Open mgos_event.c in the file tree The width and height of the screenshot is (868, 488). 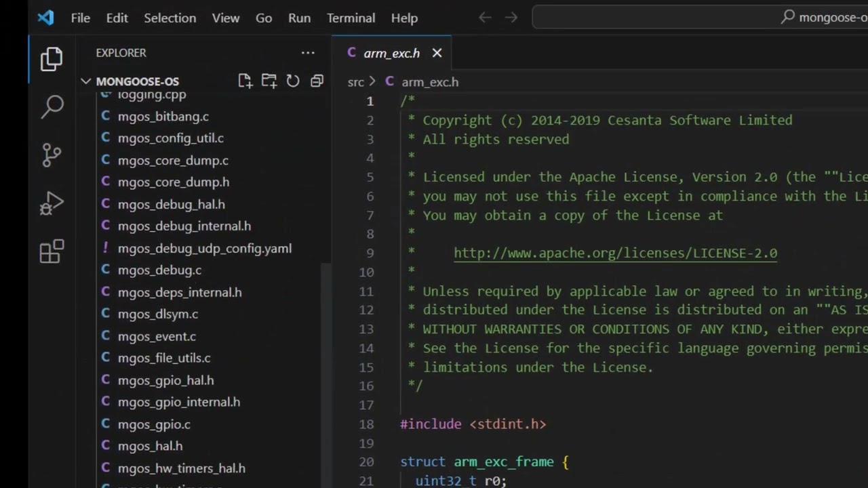point(157,336)
